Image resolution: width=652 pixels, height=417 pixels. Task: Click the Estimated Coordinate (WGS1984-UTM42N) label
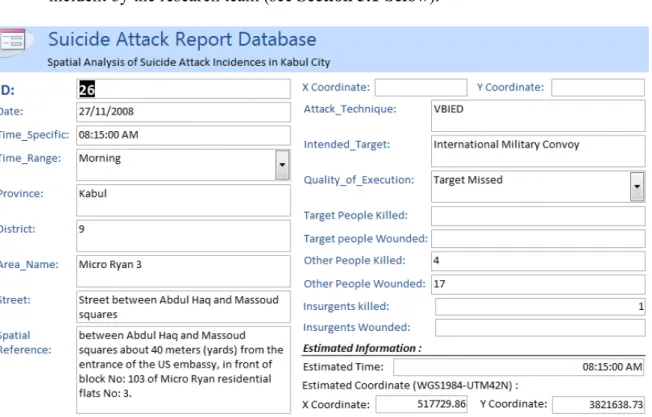click(410, 386)
